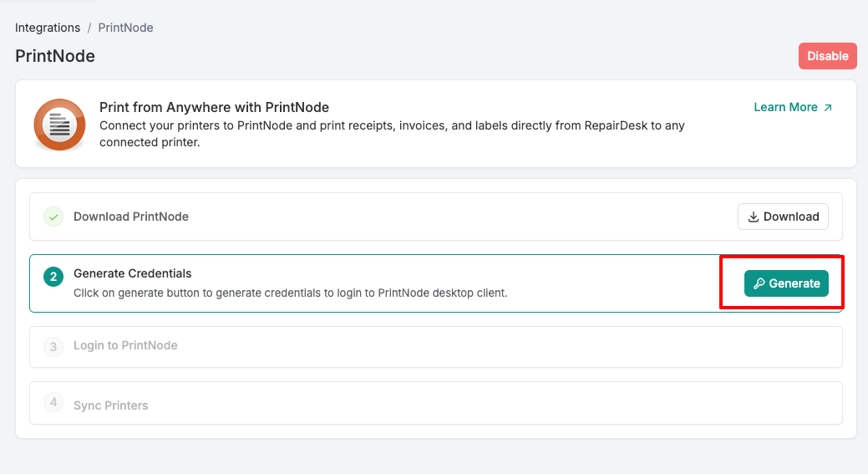Disable the PrintNode integration
868x474 pixels.
[x=827, y=56]
